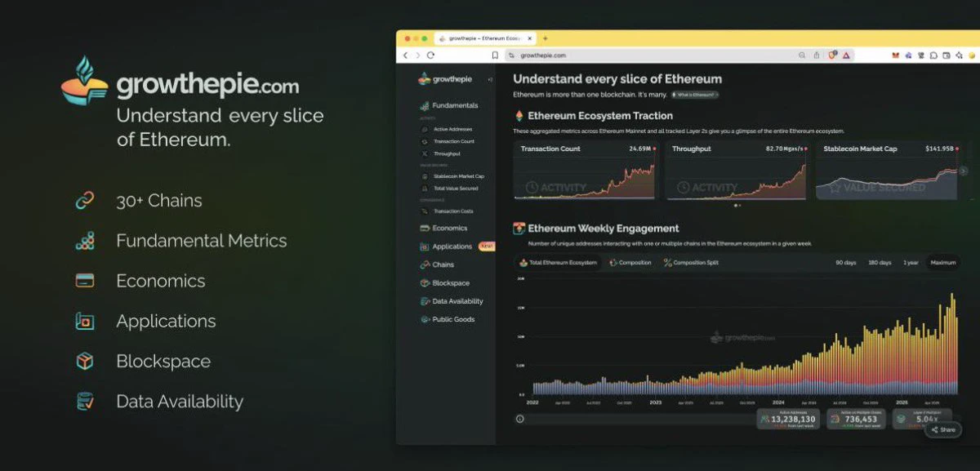Click the info icon below the chart

[519, 419]
